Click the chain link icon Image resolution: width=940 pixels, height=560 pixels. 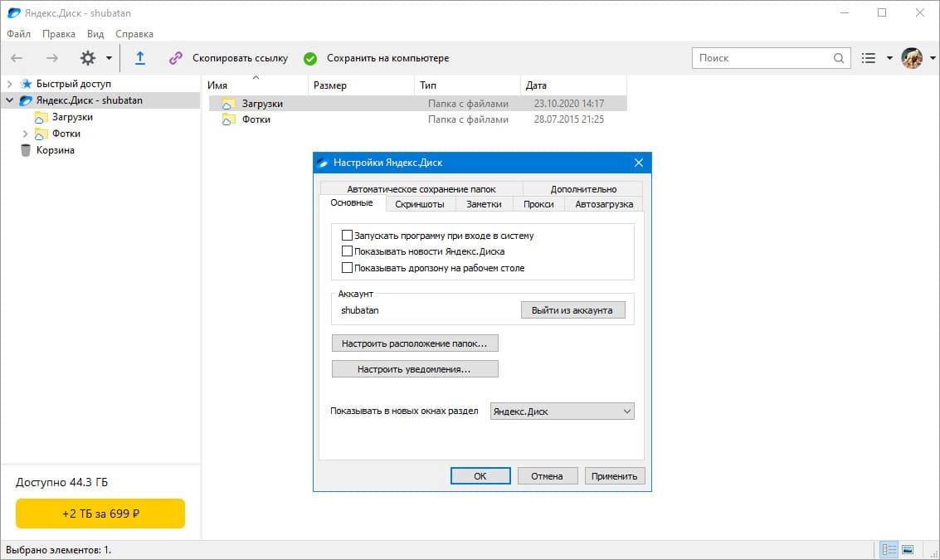pyautogui.click(x=176, y=58)
